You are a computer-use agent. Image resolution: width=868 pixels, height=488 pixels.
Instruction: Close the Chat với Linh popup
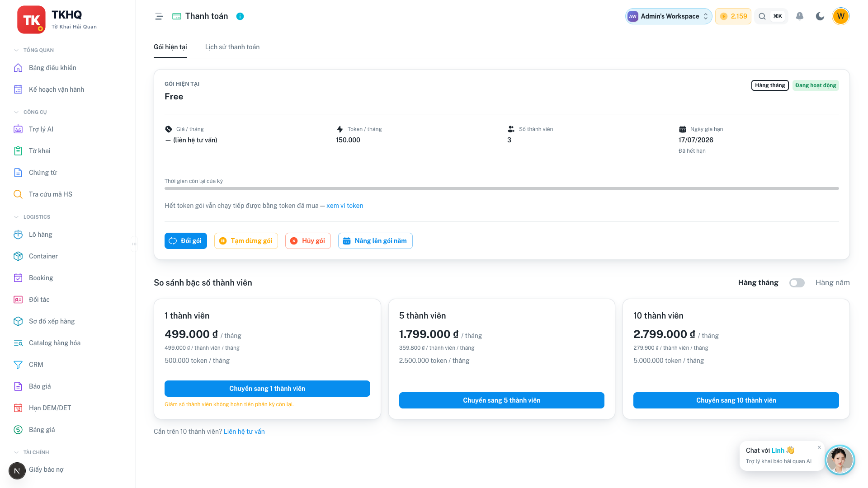click(x=819, y=447)
